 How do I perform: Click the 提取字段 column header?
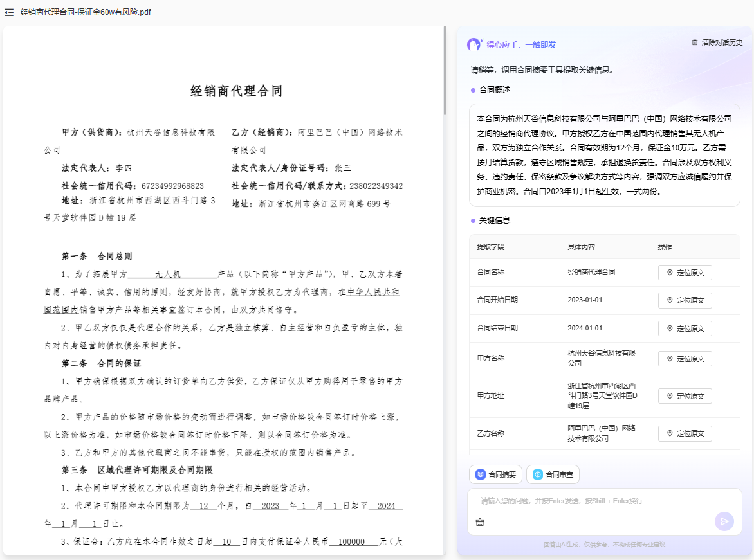click(490, 247)
